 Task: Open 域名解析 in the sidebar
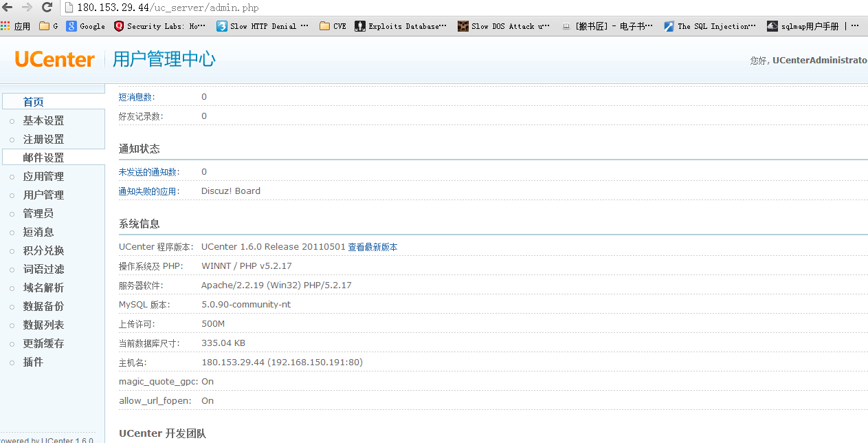point(43,288)
